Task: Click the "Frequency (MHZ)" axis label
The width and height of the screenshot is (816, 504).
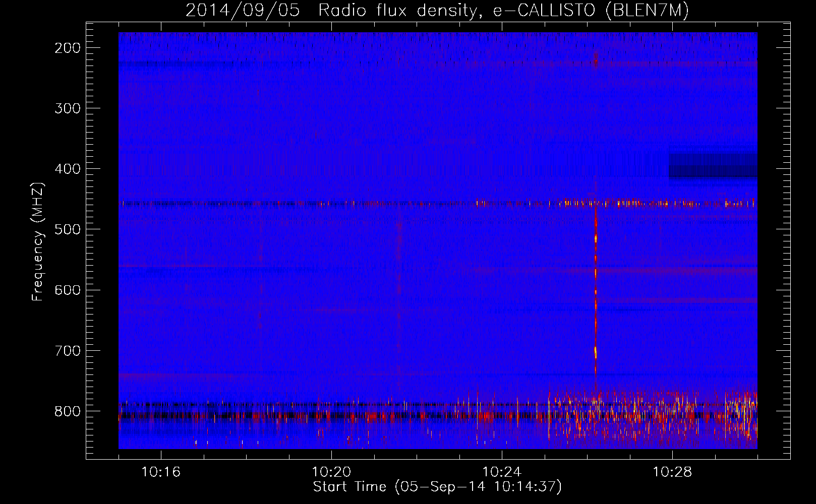Action: click(38, 242)
